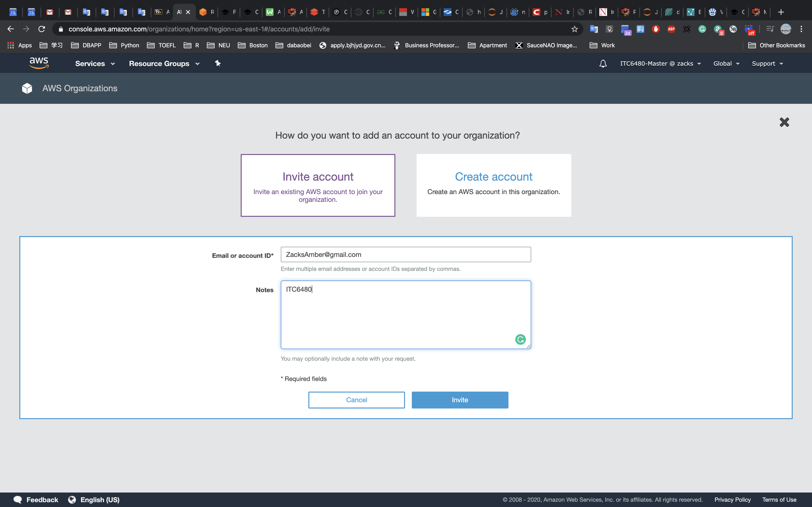Image resolution: width=812 pixels, height=507 pixels.
Task: Bookmark this page with the star icon
Action: point(574,29)
